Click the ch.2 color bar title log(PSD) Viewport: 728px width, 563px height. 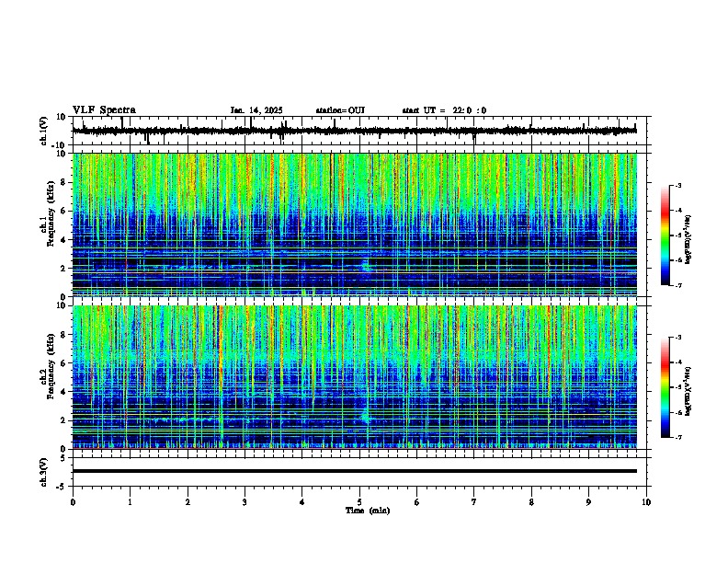688,391
